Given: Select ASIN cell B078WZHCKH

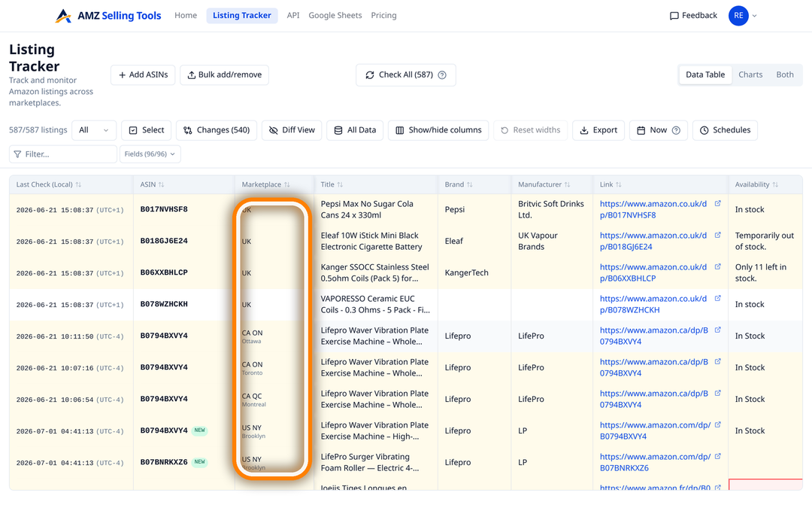Looking at the screenshot, I should [x=164, y=304].
